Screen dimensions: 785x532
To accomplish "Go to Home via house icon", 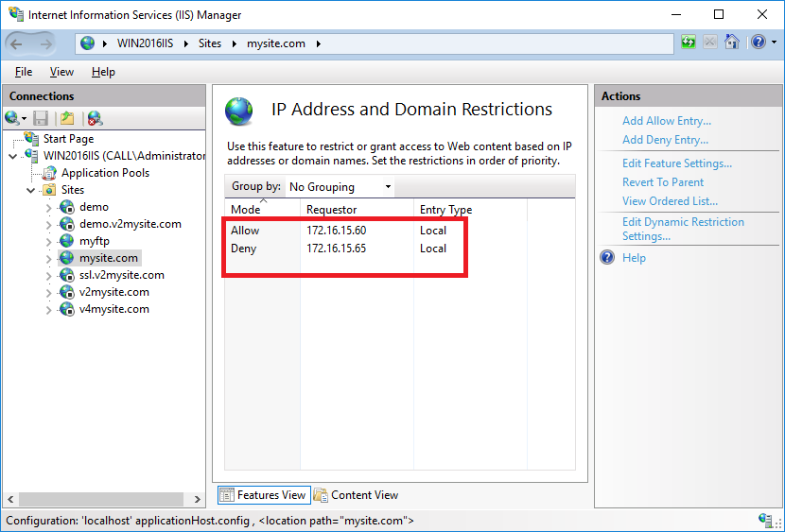I will tap(731, 42).
